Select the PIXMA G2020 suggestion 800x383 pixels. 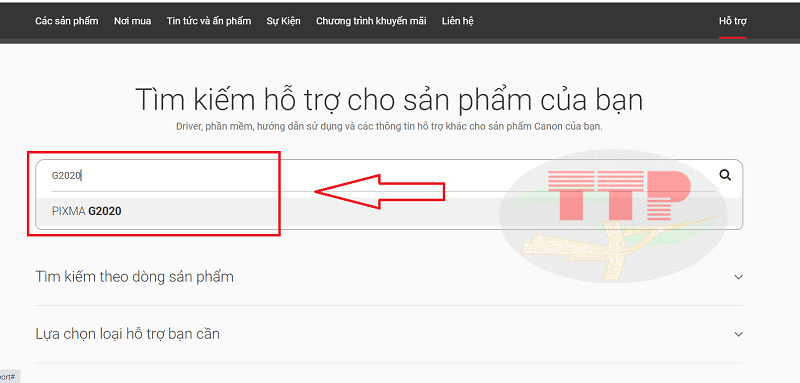point(389,211)
